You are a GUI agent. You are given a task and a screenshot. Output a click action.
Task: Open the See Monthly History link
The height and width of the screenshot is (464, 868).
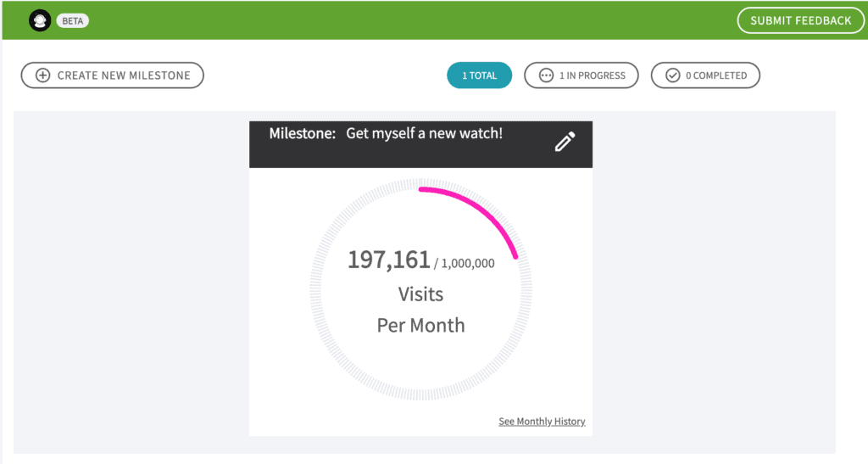tap(542, 422)
